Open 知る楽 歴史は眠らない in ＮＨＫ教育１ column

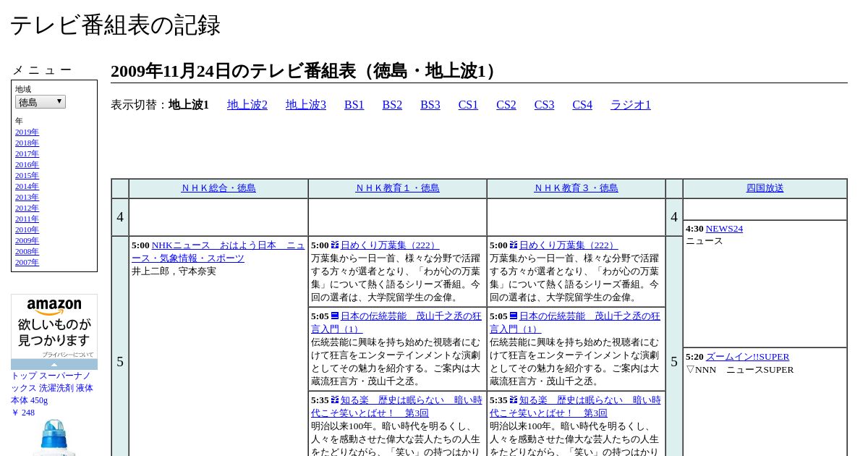(396, 407)
